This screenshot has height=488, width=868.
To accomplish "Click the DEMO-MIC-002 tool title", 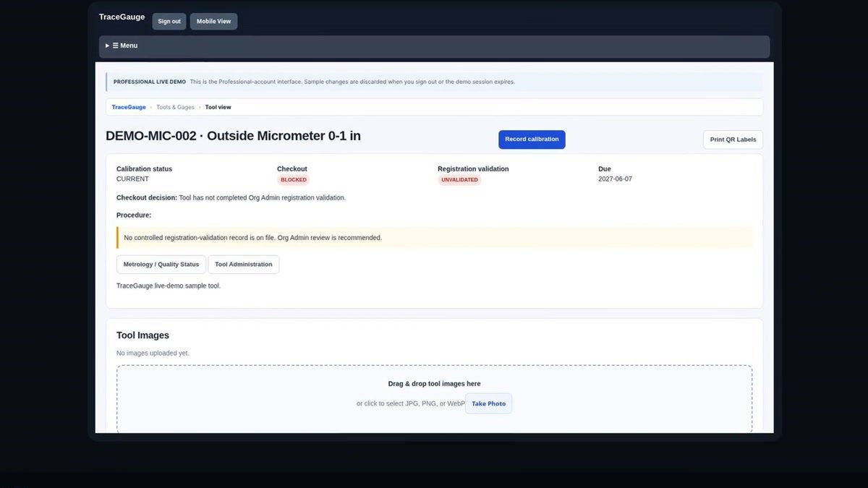I will (x=233, y=135).
